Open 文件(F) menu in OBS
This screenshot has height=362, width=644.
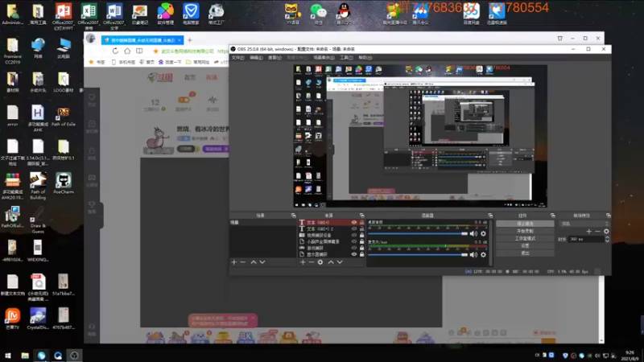[x=237, y=58]
